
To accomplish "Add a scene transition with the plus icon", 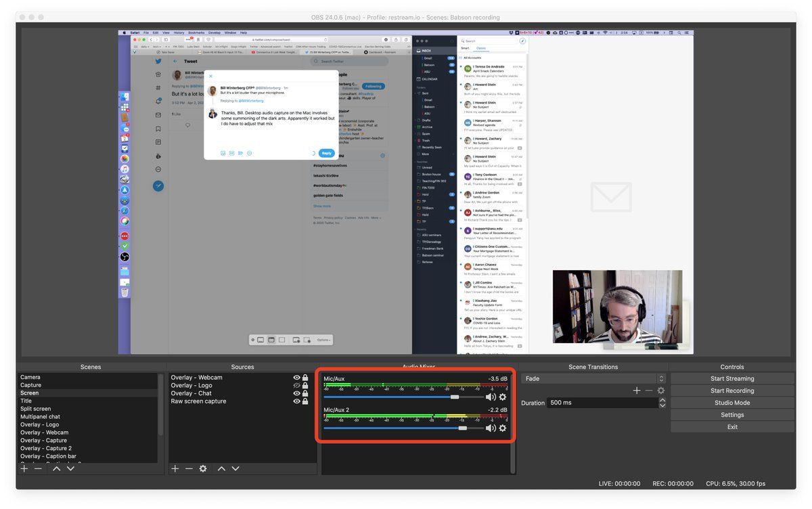I will [x=637, y=391].
